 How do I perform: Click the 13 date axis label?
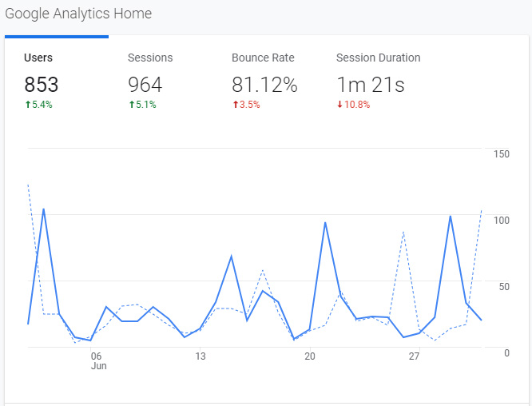(x=200, y=356)
